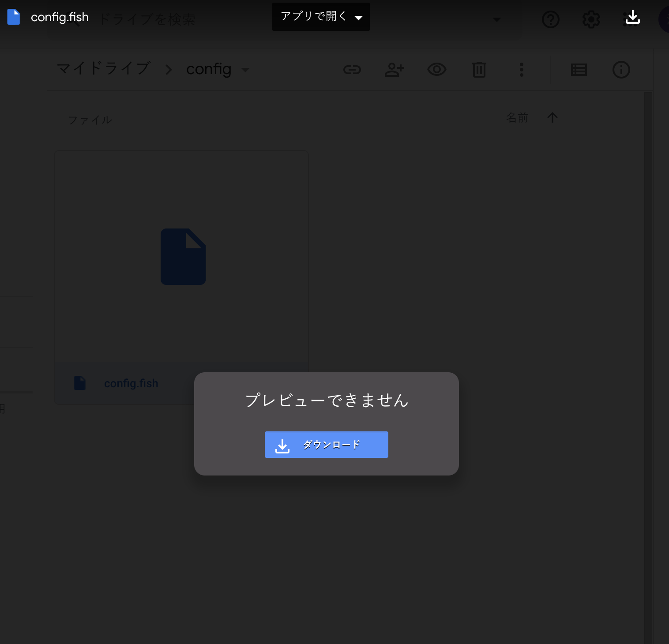Click the プレビューできません message text
The image size is (669, 644).
[327, 400]
